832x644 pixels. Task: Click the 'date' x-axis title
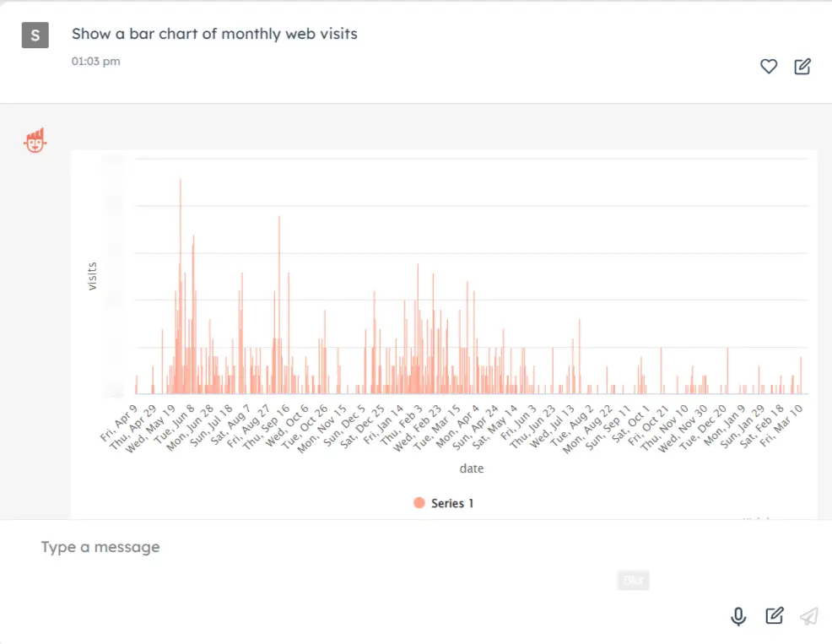[x=472, y=468]
